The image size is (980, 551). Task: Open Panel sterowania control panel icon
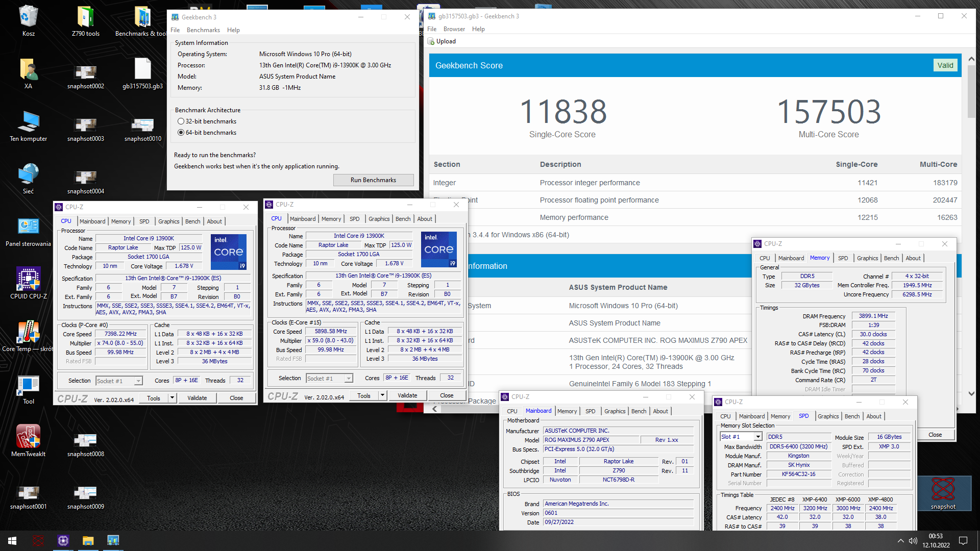pyautogui.click(x=28, y=231)
